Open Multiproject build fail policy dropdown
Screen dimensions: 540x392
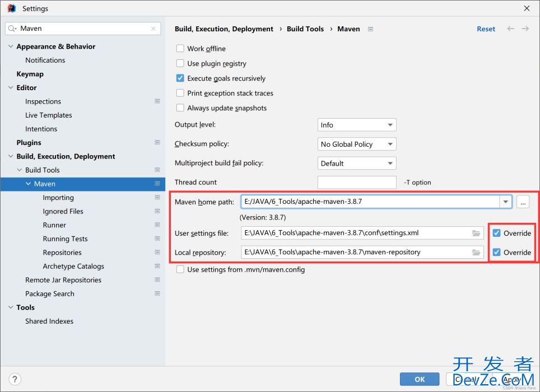tap(357, 164)
